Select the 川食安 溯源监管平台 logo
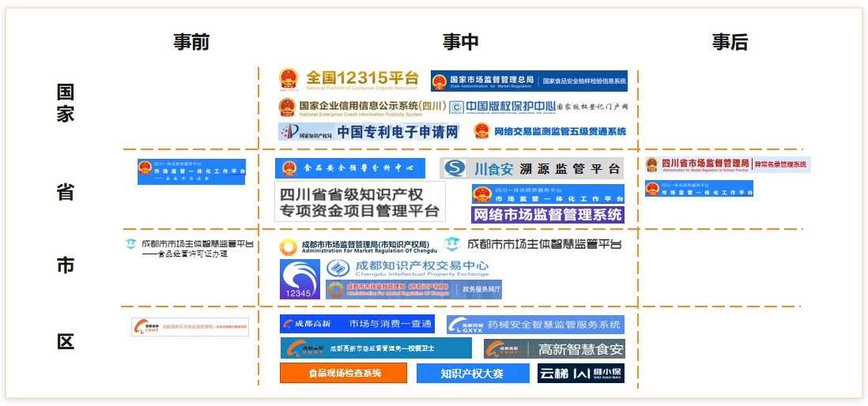The height and width of the screenshot is (406, 868). pyautogui.click(x=531, y=168)
